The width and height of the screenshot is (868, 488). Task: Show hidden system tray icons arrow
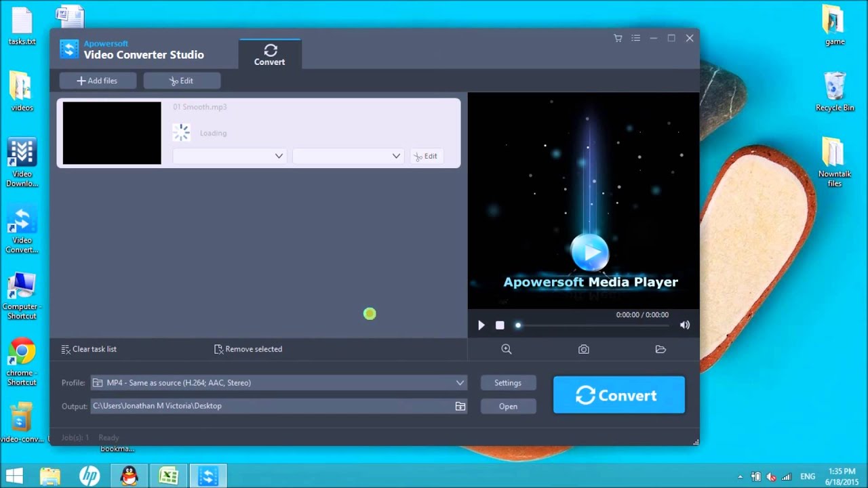pos(740,476)
